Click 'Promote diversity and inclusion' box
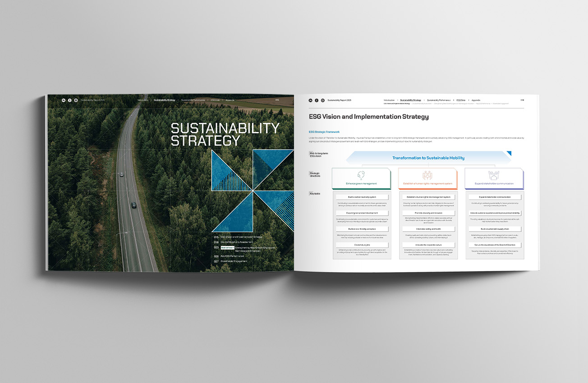 (x=427, y=213)
